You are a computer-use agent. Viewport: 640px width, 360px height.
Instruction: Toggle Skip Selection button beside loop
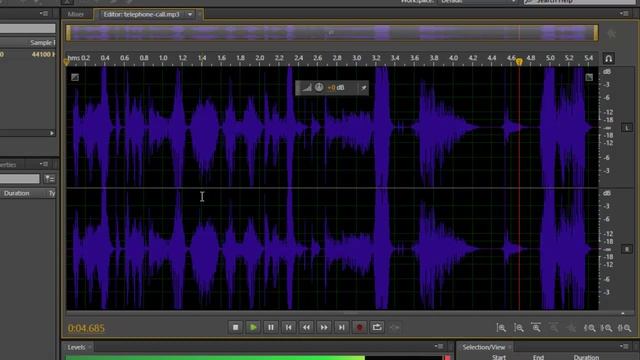395,327
